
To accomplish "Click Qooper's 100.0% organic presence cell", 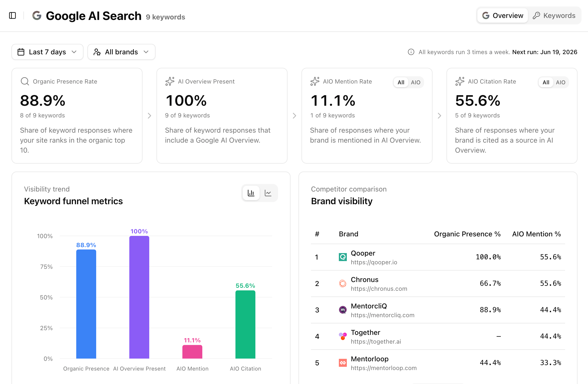I will click(488, 257).
